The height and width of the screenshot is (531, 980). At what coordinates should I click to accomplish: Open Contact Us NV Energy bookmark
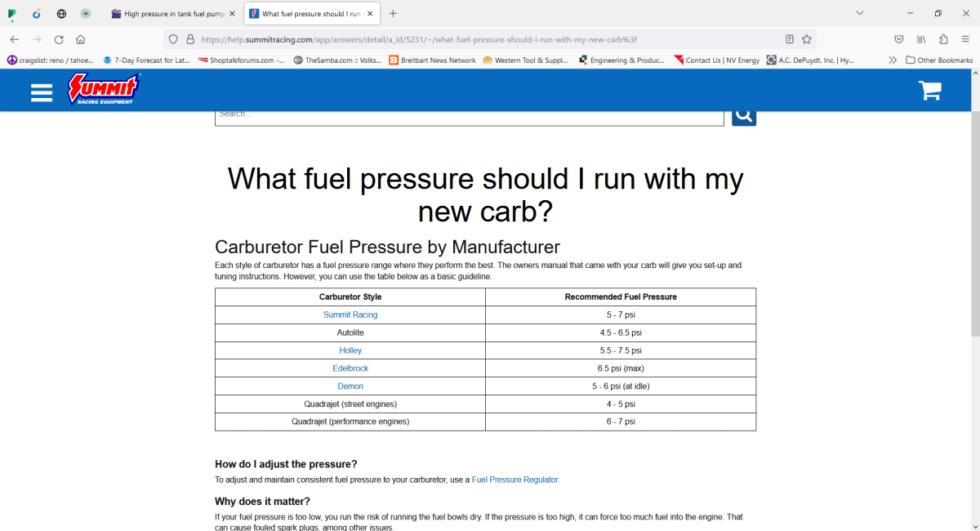[717, 60]
